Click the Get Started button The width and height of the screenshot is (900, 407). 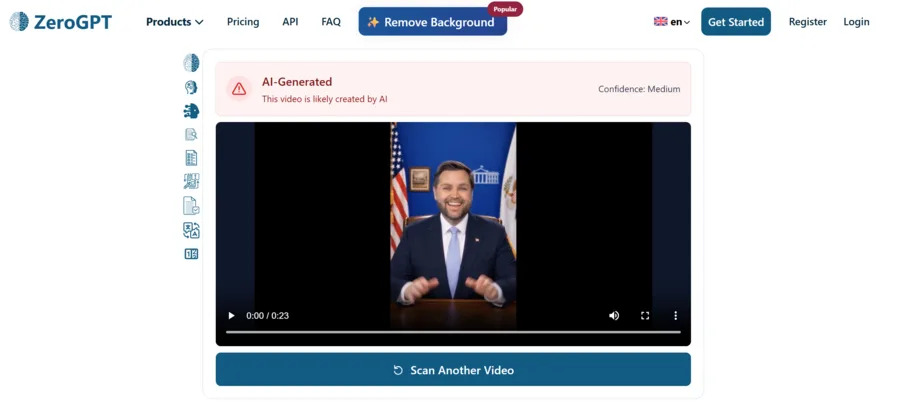736,22
